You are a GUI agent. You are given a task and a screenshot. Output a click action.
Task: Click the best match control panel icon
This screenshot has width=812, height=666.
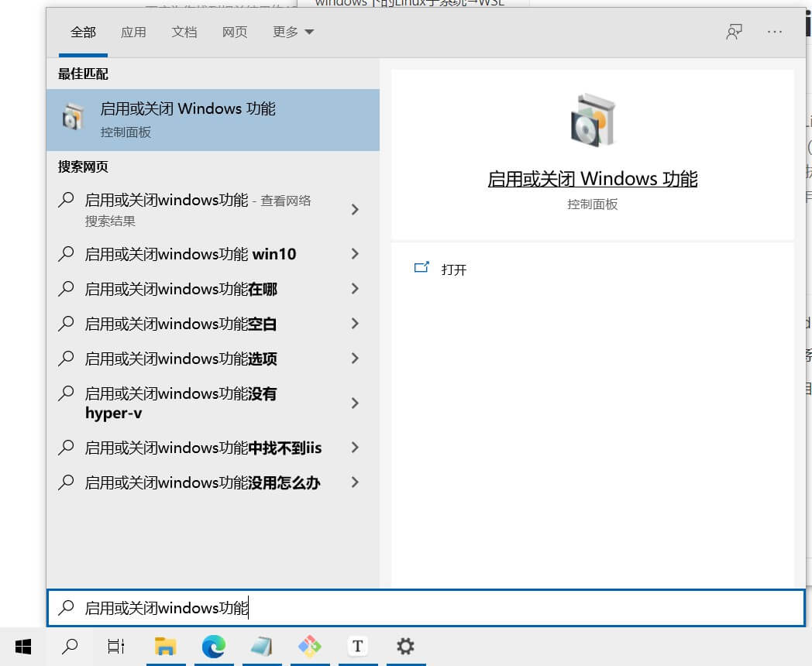point(73,117)
